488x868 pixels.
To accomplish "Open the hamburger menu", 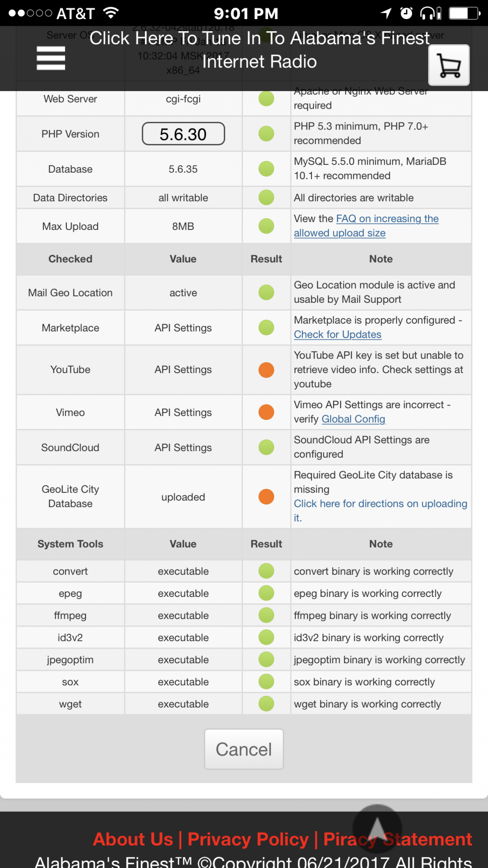I will pyautogui.click(x=51, y=58).
